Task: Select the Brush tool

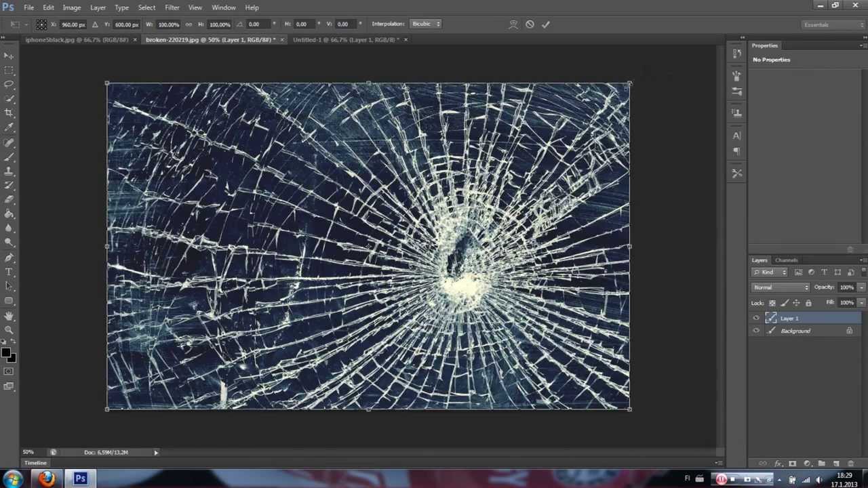Action: pos(9,157)
